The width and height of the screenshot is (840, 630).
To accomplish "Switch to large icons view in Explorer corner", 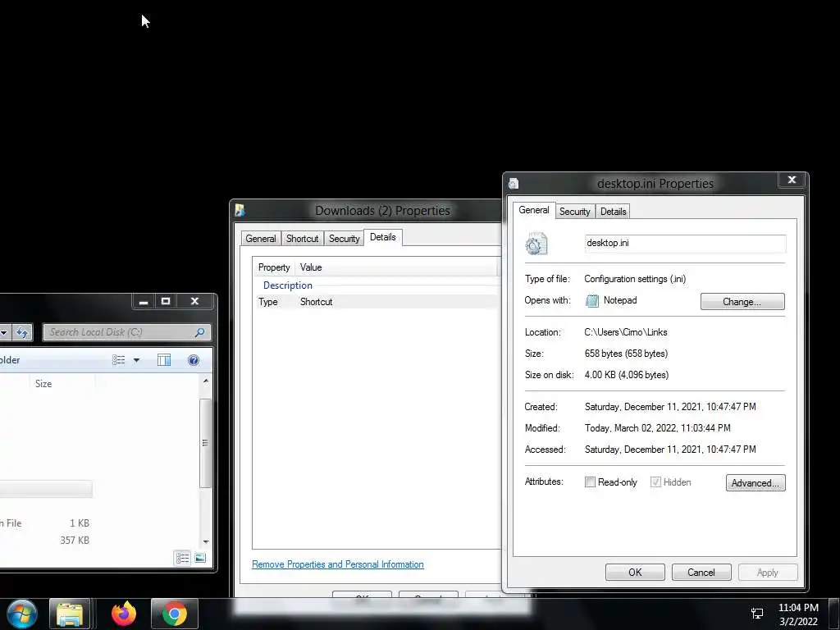I will 200,558.
